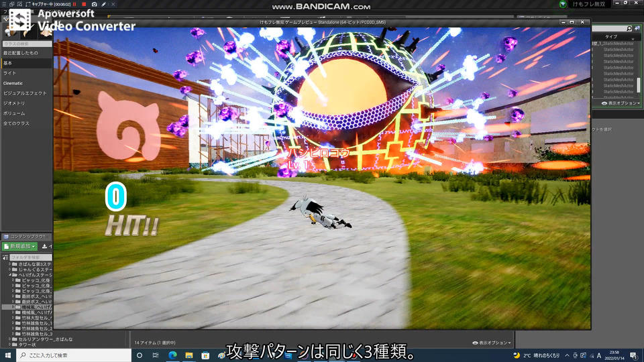Viewport: 644px width, 362px height.
Task: Select the 竹林雑魚セル_3 folder
Action: tap(34, 334)
